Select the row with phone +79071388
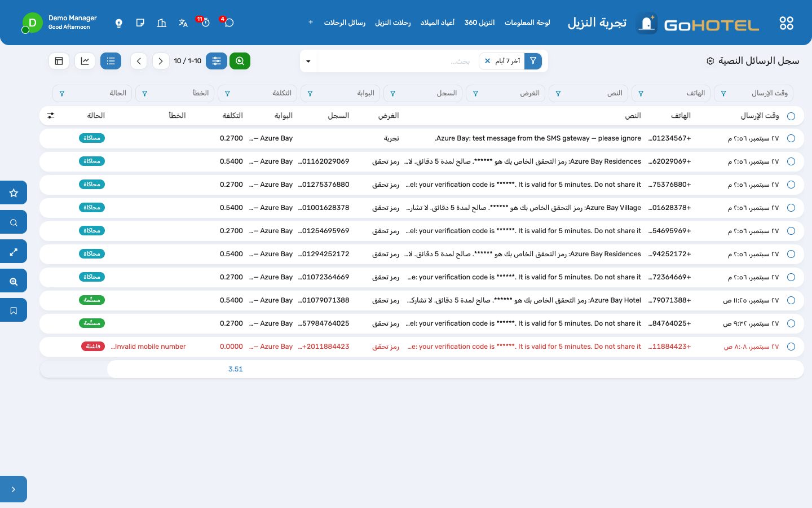The height and width of the screenshot is (508, 812). point(791,300)
